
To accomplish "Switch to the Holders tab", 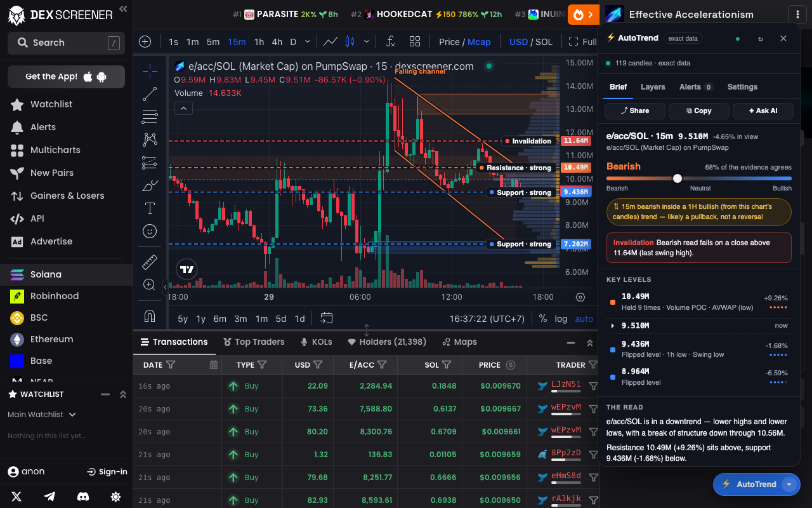I will point(386,342).
